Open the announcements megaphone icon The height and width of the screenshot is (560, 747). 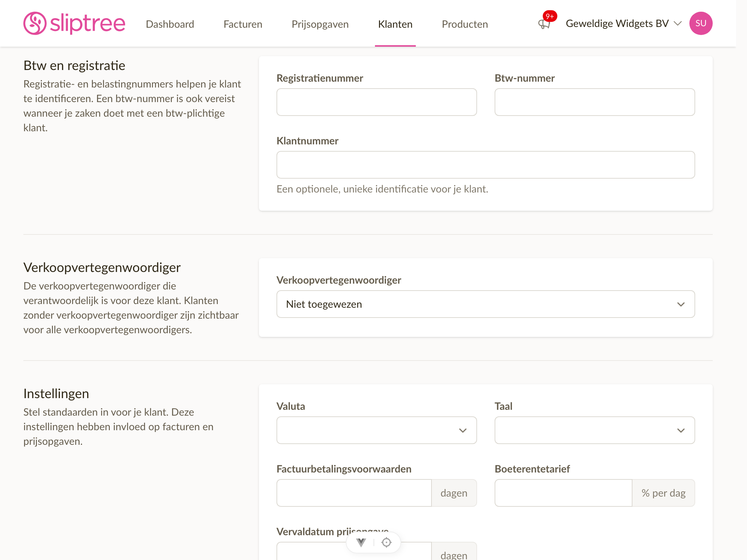click(x=544, y=24)
